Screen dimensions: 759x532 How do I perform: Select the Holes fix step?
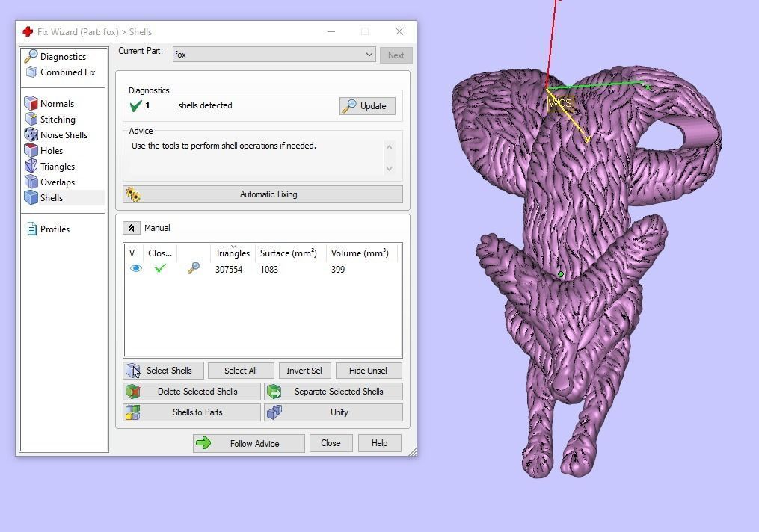(43, 150)
